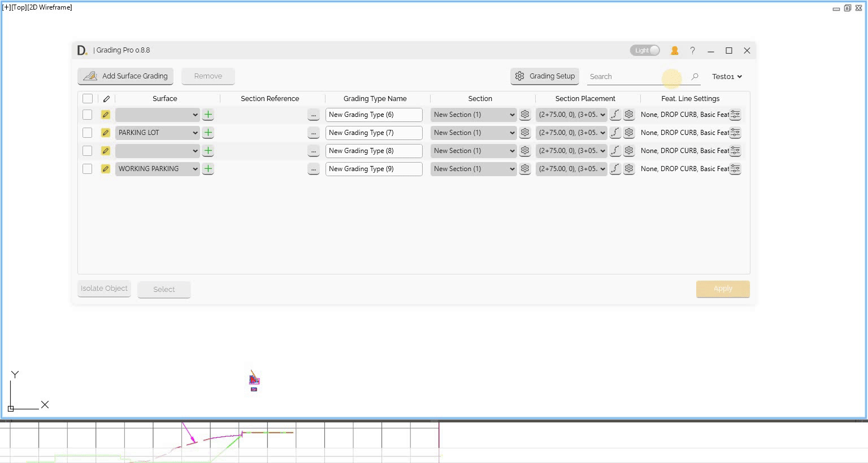Image resolution: width=868 pixels, height=463 pixels.
Task: Click the search magnifier icon
Action: [x=695, y=77]
